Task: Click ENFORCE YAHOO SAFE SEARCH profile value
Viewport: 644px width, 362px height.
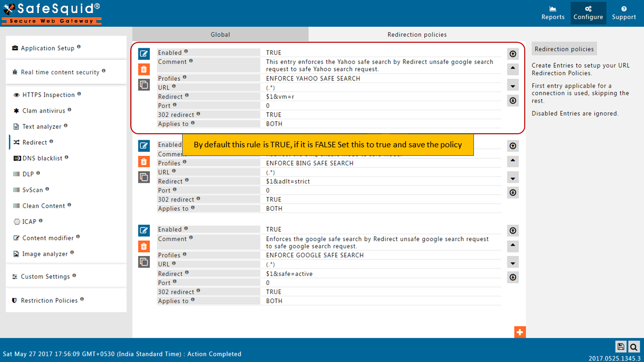Action: point(313,78)
